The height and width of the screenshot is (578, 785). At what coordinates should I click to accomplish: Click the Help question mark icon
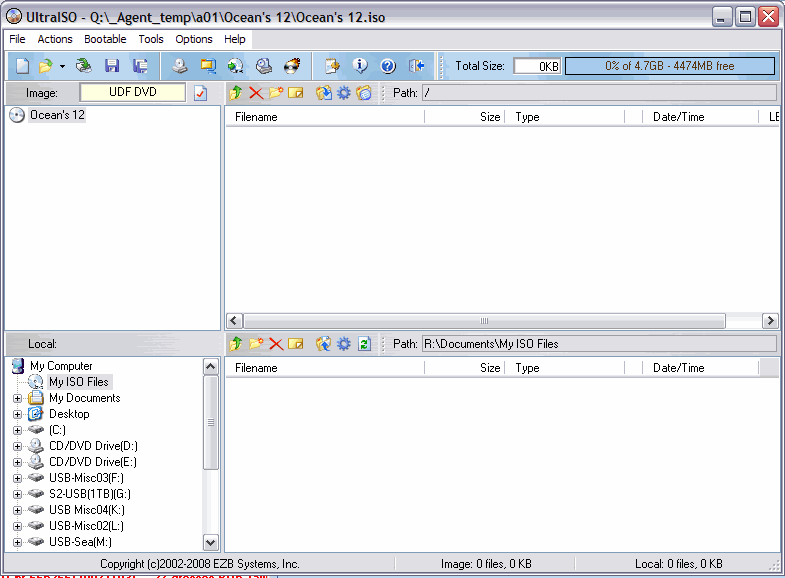[x=388, y=66]
